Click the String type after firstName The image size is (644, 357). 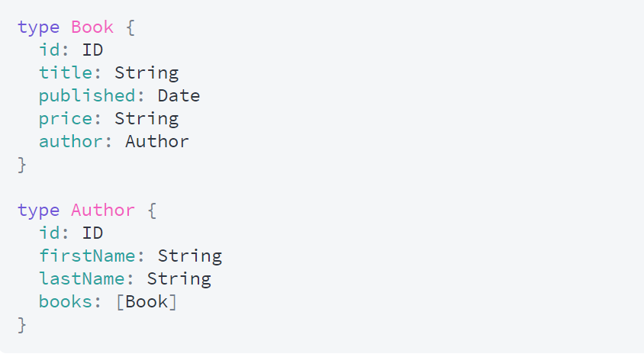pyautogui.click(x=190, y=256)
